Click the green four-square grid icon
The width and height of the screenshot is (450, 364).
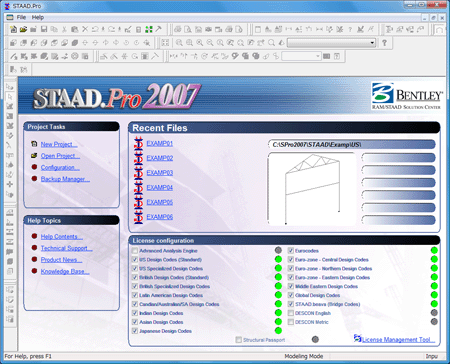(x=149, y=29)
